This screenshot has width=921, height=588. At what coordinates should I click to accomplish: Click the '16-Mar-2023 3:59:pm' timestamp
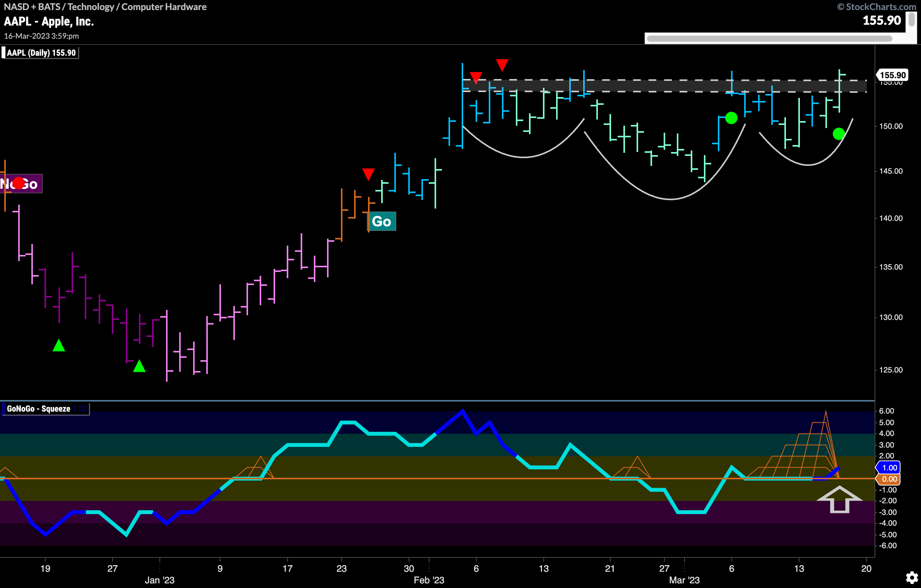coord(41,36)
